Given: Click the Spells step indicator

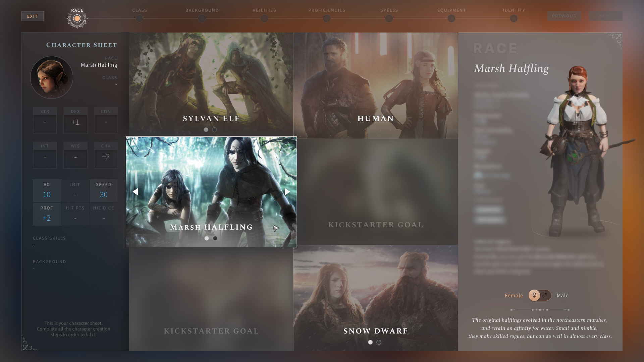Looking at the screenshot, I should click(389, 18).
